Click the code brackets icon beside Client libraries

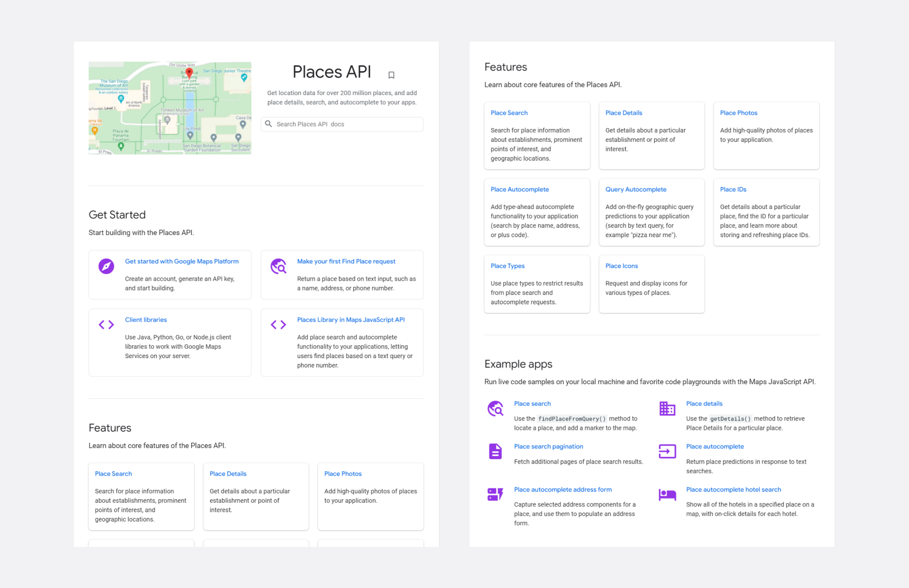[x=106, y=325]
